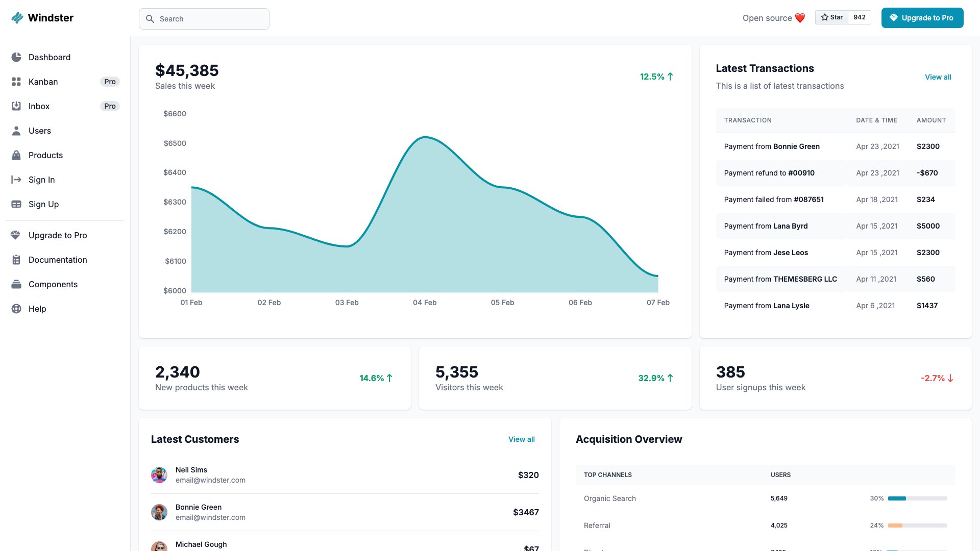Select the Products lock icon

click(16, 155)
